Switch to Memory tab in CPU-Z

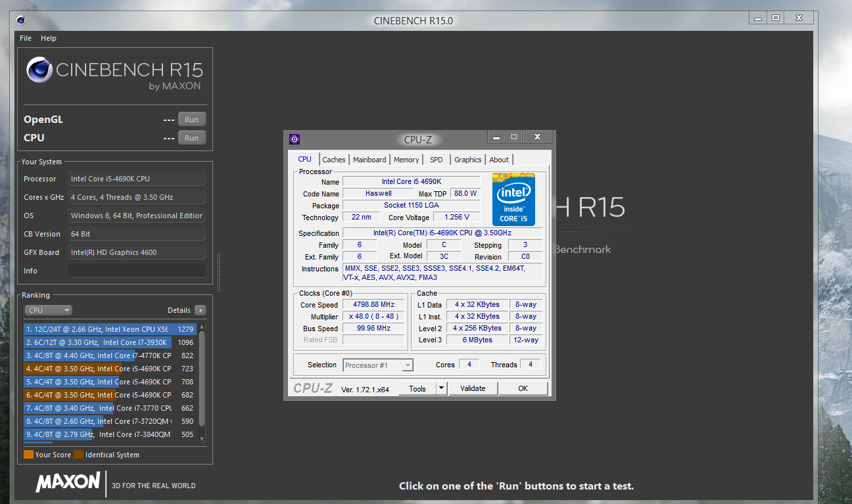(406, 160)
